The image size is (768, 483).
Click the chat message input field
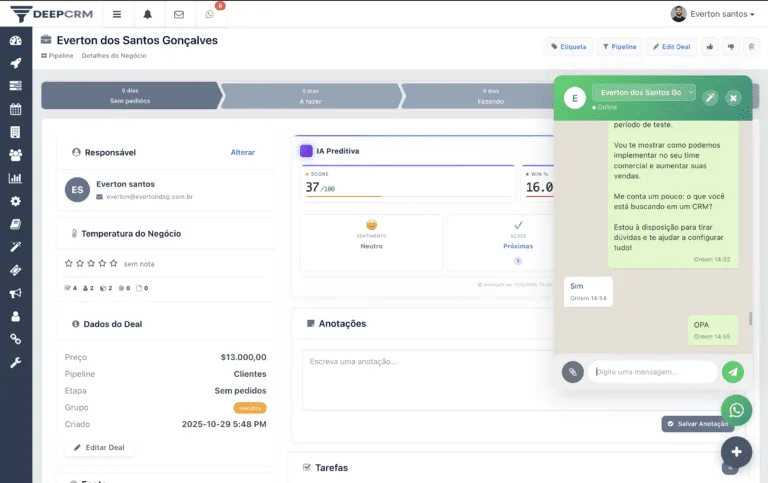(x=653, y=372)
